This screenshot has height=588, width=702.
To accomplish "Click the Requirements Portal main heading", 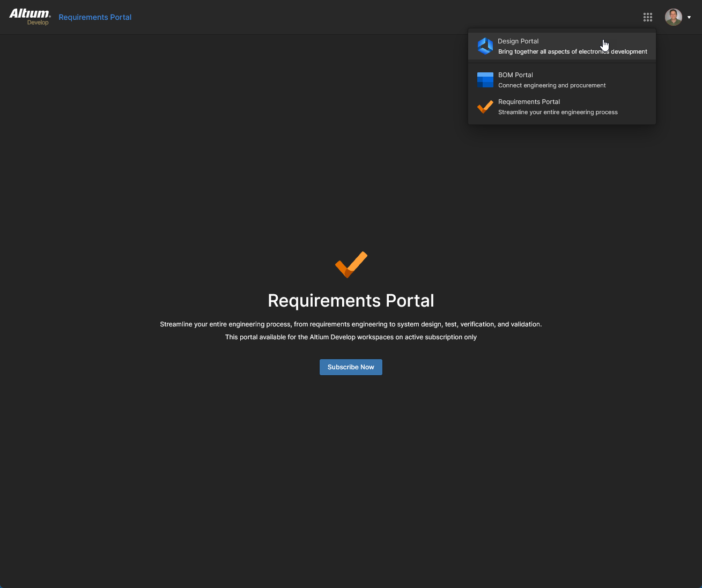I will tap(351, 301).
